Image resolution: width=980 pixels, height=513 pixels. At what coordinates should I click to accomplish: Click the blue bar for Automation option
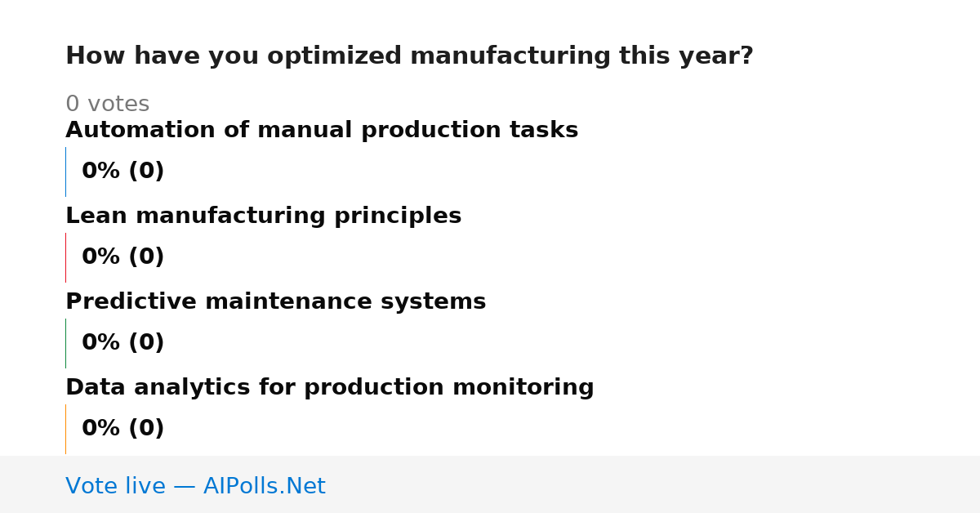click(x=65, y=172)
